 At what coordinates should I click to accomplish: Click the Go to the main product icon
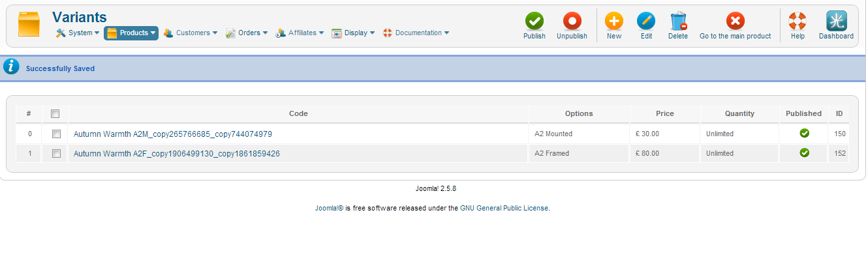coord(735,21)
